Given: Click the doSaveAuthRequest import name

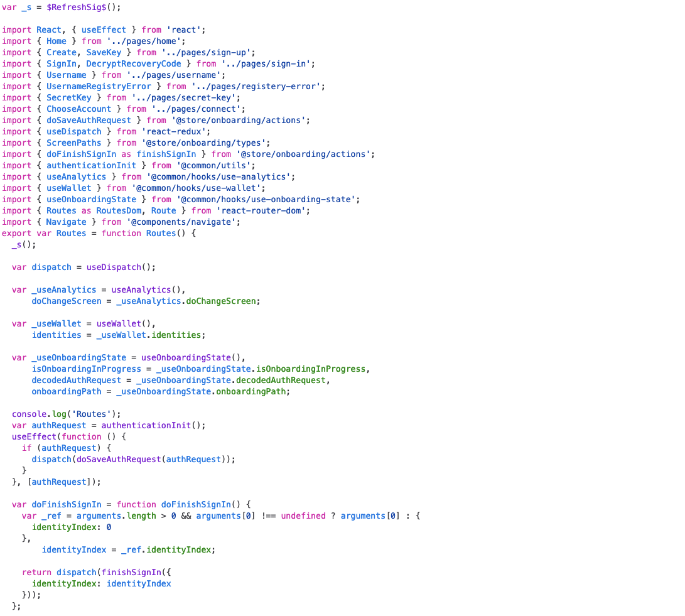Looking at the screenshot, I should [88, 120].
